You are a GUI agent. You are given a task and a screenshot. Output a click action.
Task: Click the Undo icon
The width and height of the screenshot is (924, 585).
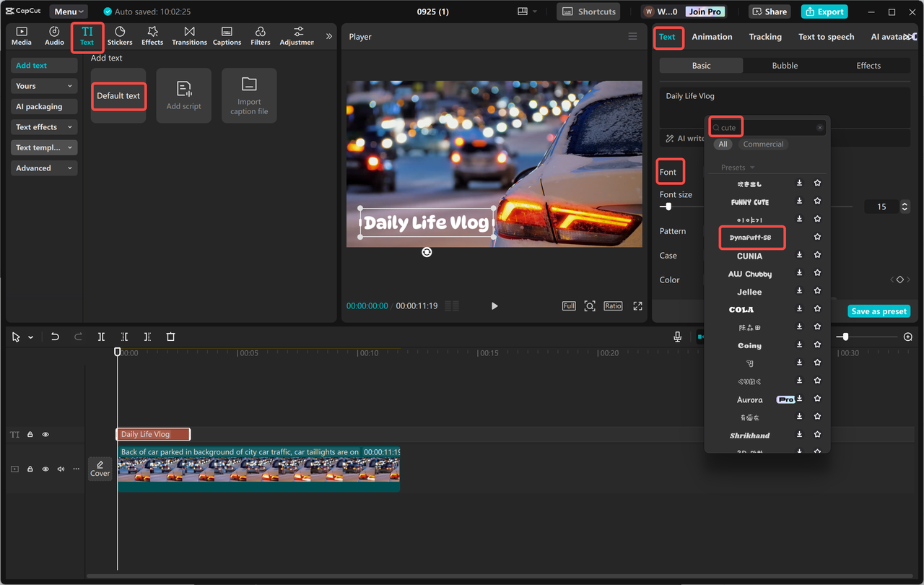click(55, 336)
